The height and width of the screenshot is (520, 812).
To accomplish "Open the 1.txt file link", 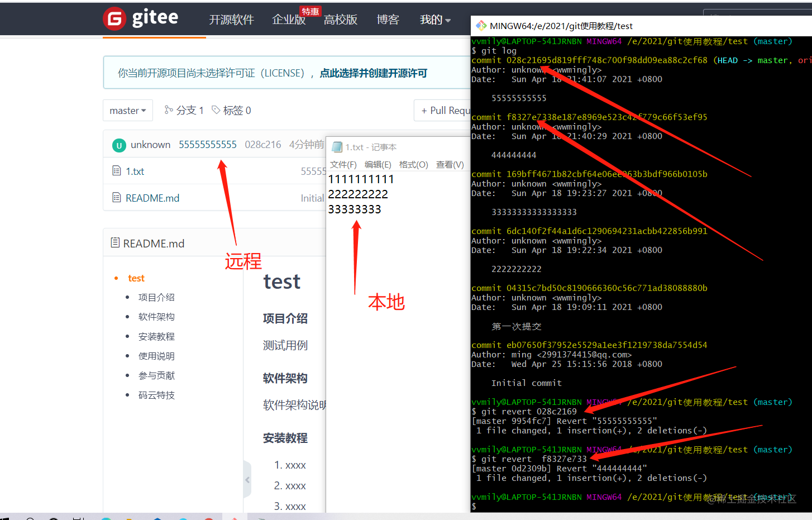I will click(x=135, y=171).
